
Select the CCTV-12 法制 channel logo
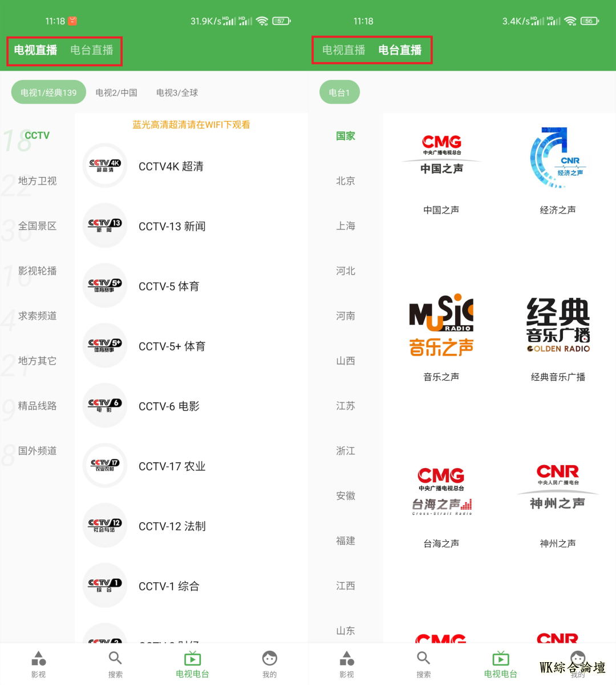click(105, 526)
